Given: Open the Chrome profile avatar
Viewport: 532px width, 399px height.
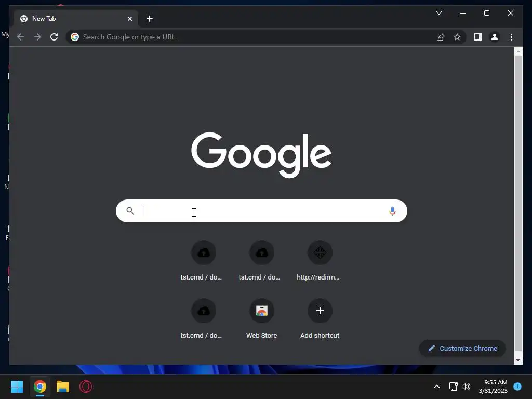Looking at the screenshot, I should tap(495, 37).
